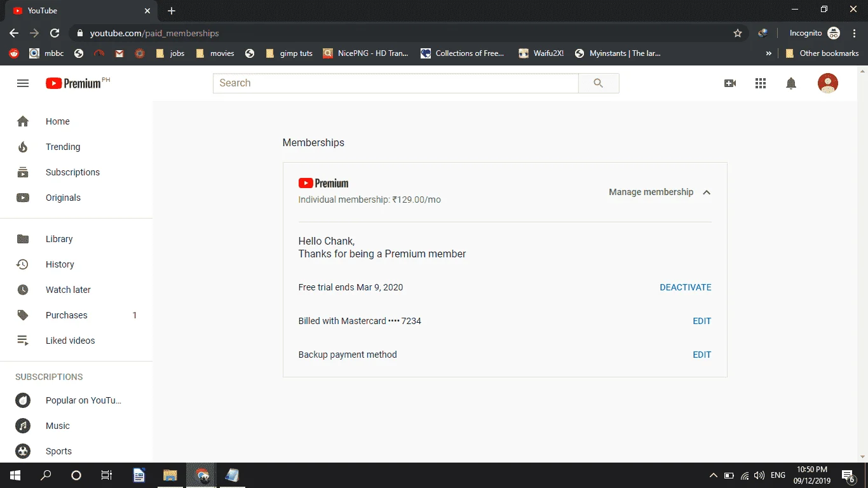
Task: Open Library in sidebar
Action: click(76, 239)
